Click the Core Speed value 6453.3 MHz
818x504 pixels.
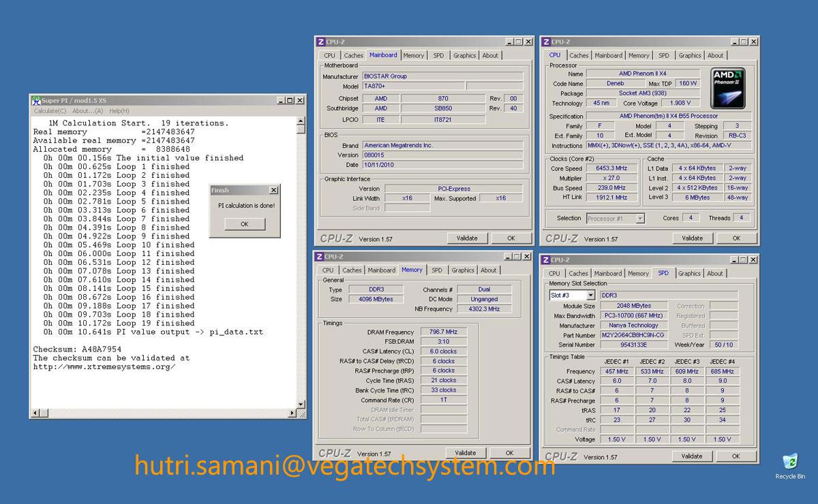pos(613,168)
